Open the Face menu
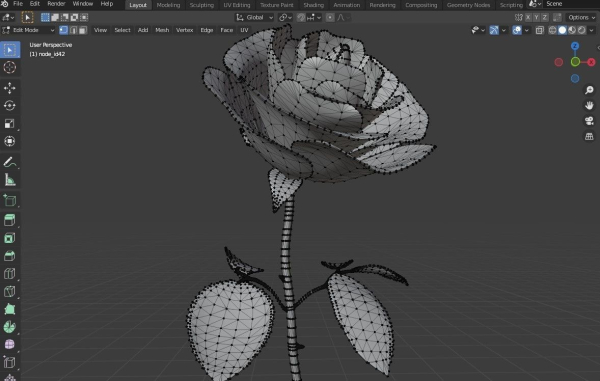This screenshot has height=381, width=600. [x=227, y=30]
